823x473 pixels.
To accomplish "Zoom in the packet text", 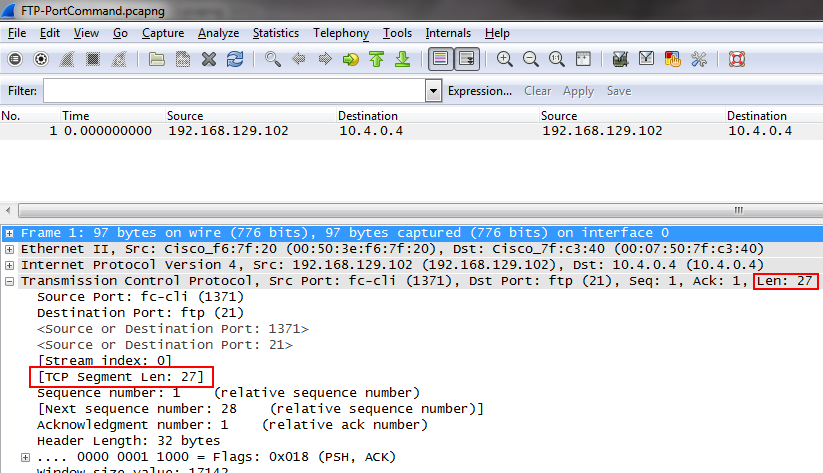I will (x=504, y=59).
